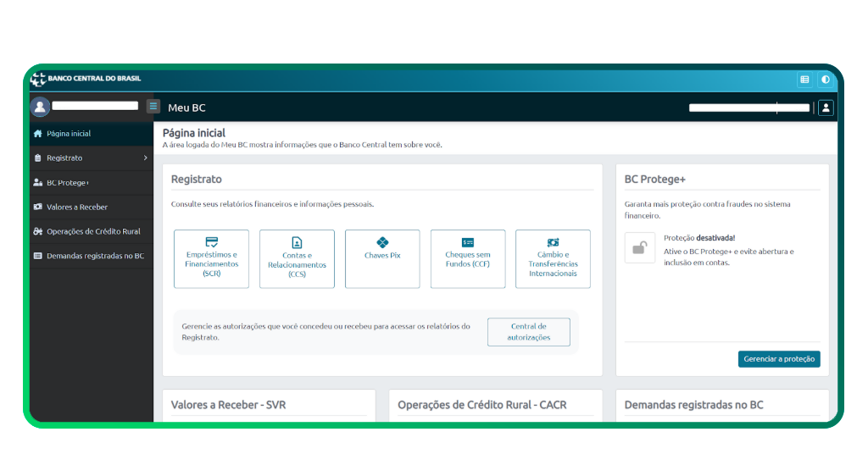Click the Gerenciar a proteção button

pyautogui.click(x=779, y=359)
